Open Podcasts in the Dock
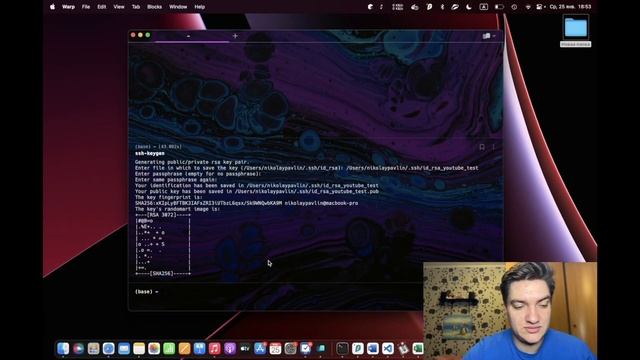The height and width of the screenshot is (360, 640). (x=229, y=348)
